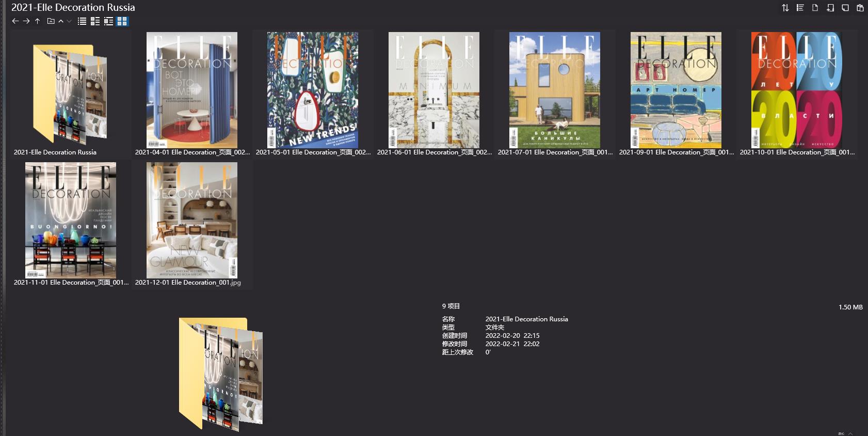Select the 2021-Elle Decoration Russia folder thumbnail
Viewport: 868px width, 436px height.
click(x=71, y=93)
